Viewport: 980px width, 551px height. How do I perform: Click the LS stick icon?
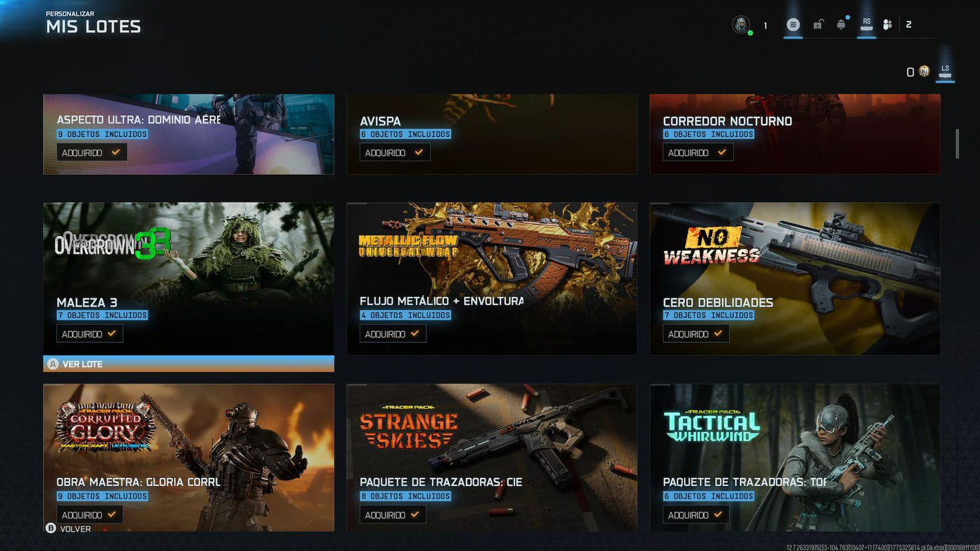(945, 70)
